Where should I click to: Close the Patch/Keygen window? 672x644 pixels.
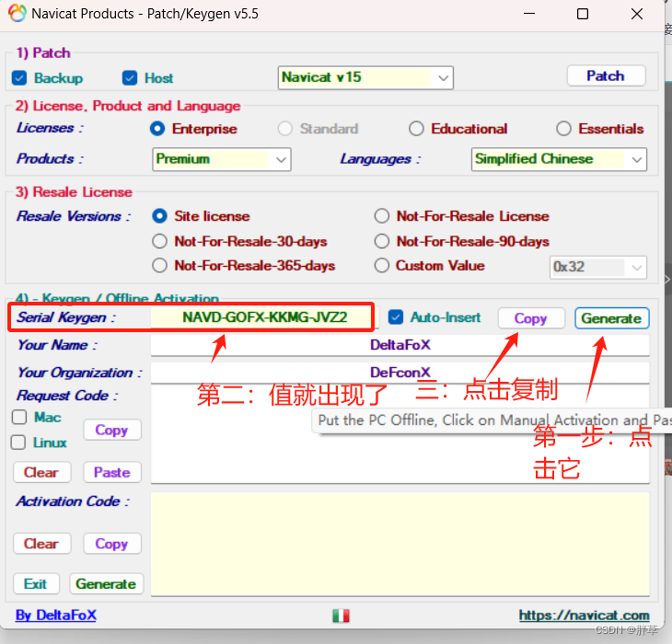click(637, 14)
